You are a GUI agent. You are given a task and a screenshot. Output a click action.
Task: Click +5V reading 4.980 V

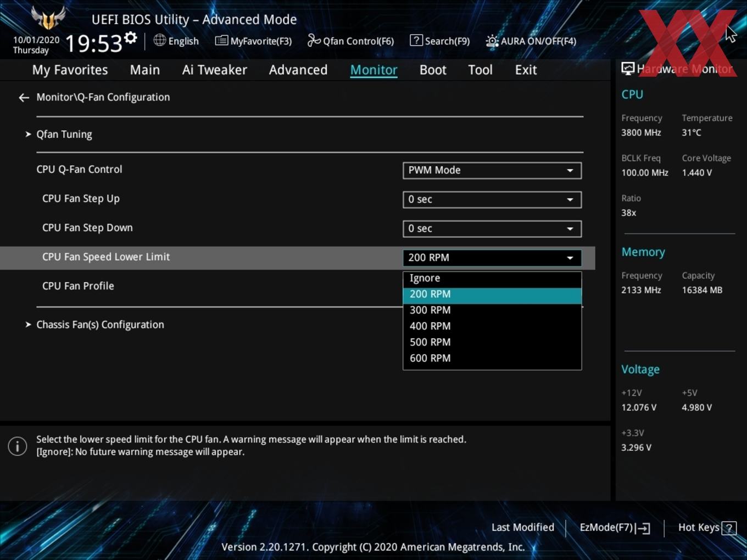pyautogui.click(x=697, y=407)
